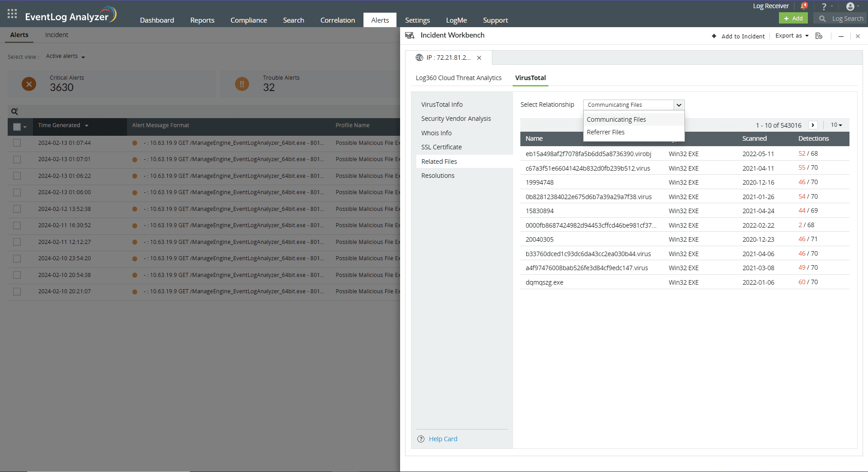Viewport: 868px width, 472px height.
Task: Open the Active alerts view dropdown
Action: (x=65, y=56)
